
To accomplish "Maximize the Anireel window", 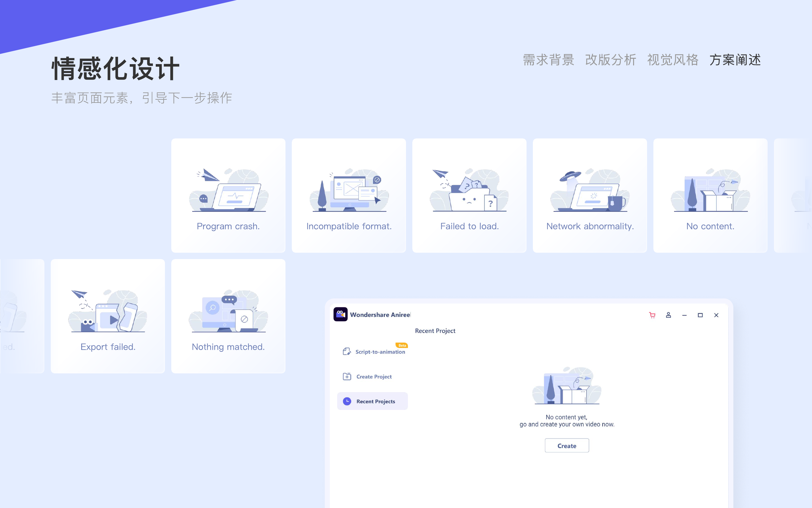I will (700, 315).
